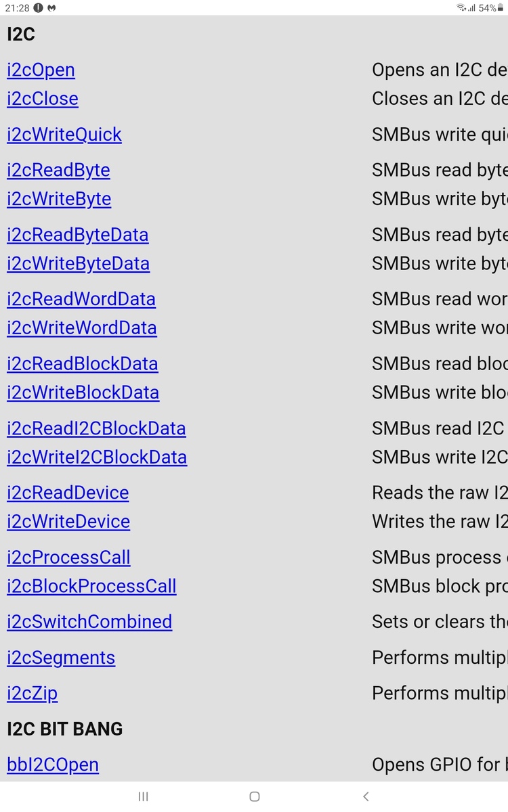Follow the i2cReadI2CBlockData link

(x=96, y=428)
